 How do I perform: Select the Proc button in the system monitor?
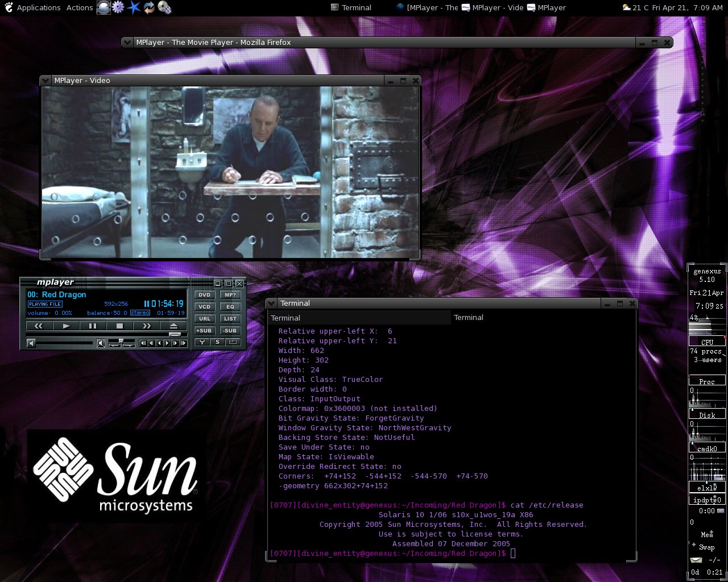coord(707,381)
